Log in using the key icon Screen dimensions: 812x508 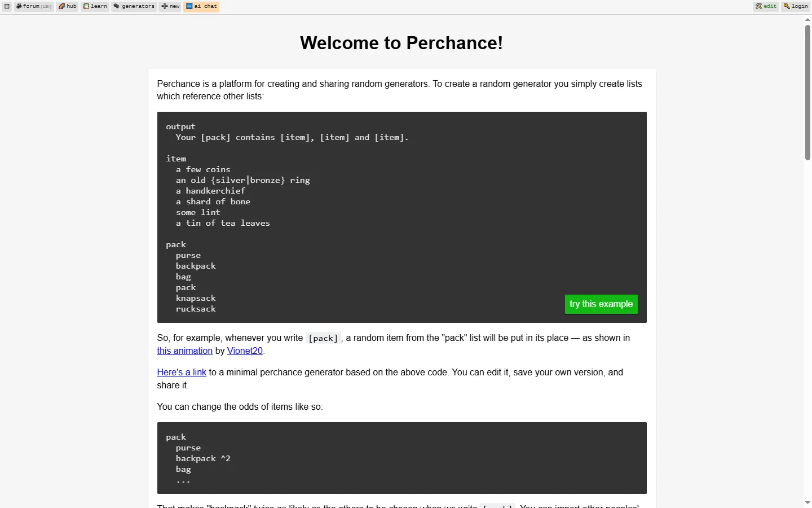point(795,6)
